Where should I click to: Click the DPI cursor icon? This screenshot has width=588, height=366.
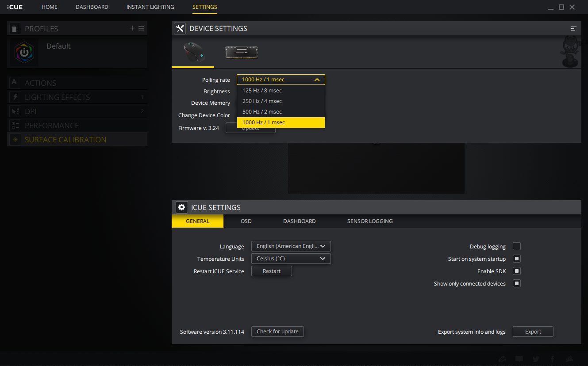15,111
